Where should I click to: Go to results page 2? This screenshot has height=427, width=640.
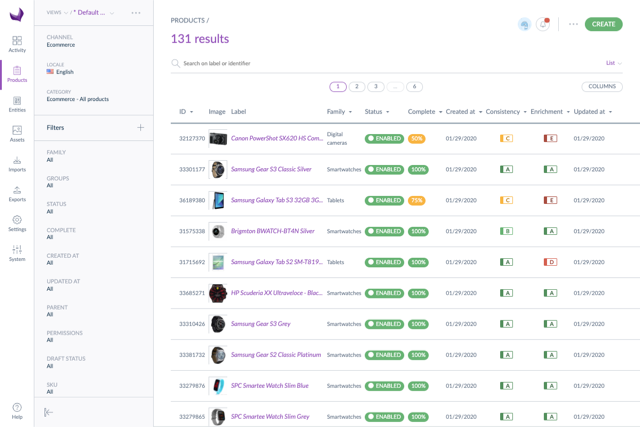(x=357, y=87)
